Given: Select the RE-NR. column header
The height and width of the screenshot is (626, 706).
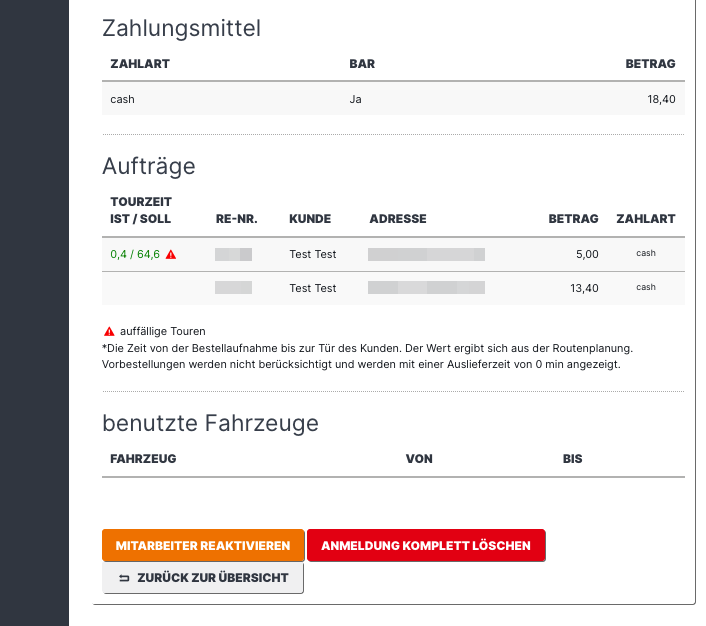Looking at the screenshot, I should click(236, 219).
